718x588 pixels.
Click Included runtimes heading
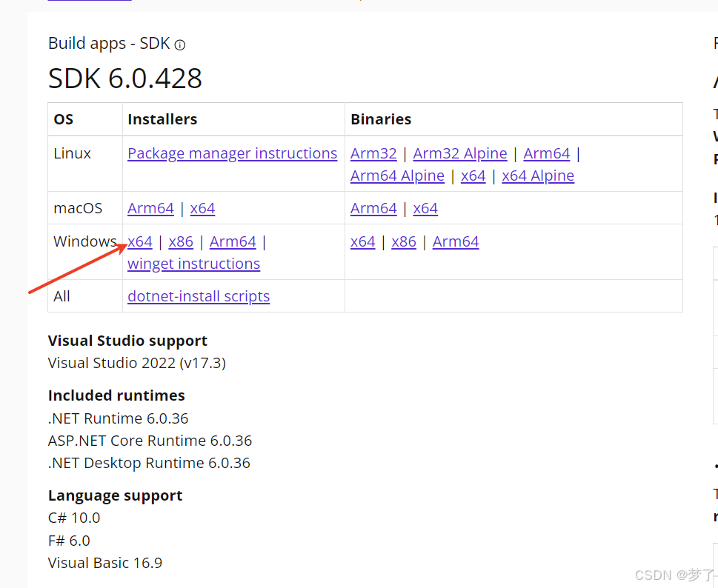[116, 395]
